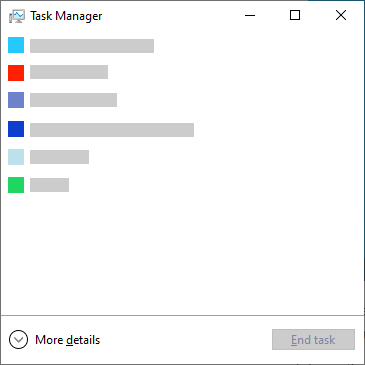Select the longest process name beside dark blue icon

(x=112, y=130)
